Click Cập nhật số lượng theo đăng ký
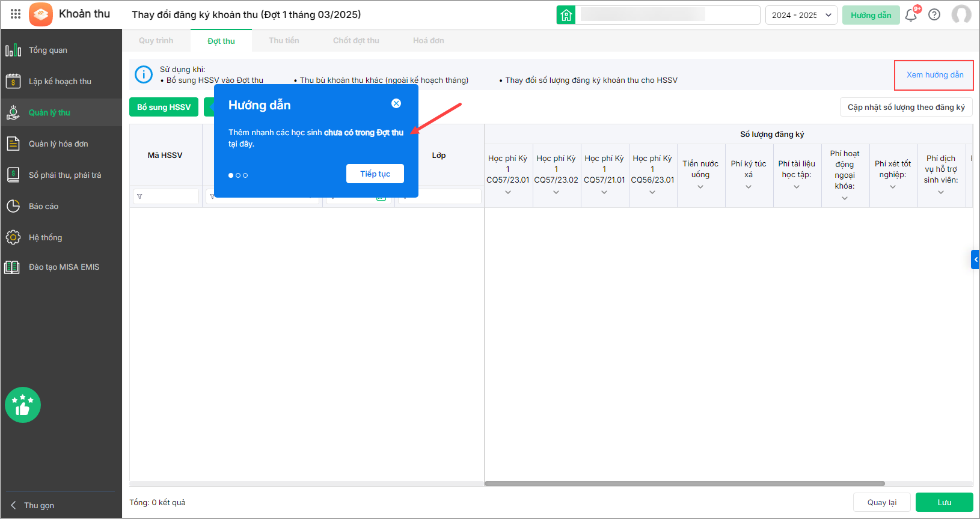This screenshot has width=980, height=519. click(906, 107)
